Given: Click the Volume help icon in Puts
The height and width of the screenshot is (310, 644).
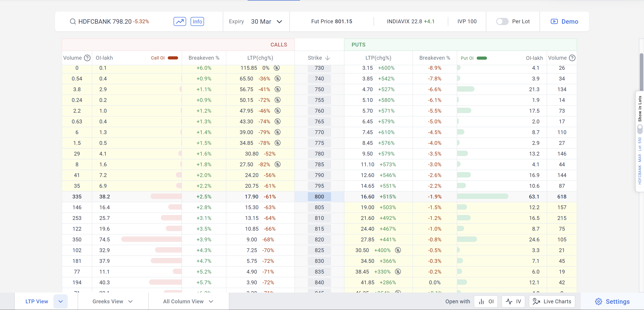Looking at the screenshot, I should click(x=572, y=58).
